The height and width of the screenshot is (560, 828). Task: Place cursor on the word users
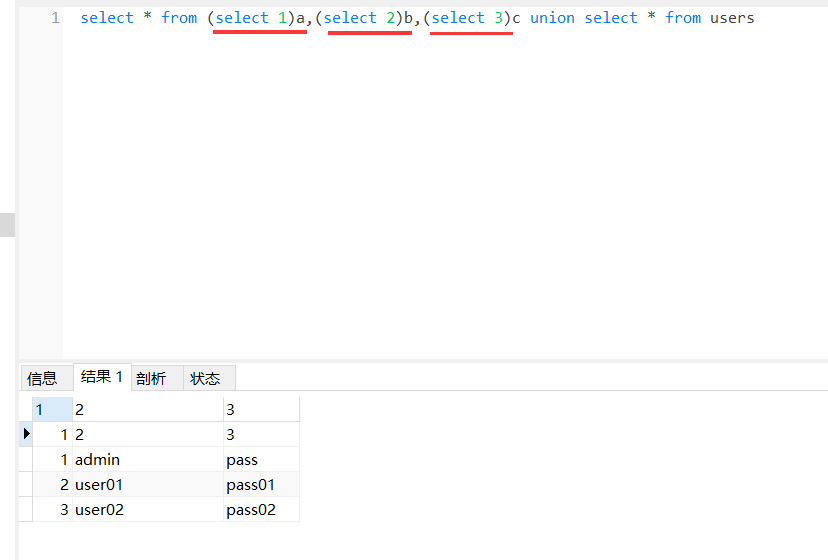click(732, 18)
